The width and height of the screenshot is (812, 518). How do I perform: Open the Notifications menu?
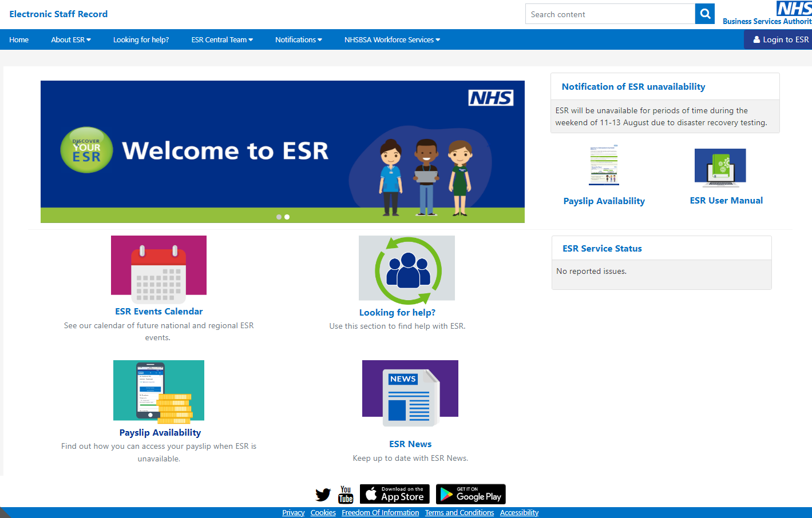[x=298, y=39]
